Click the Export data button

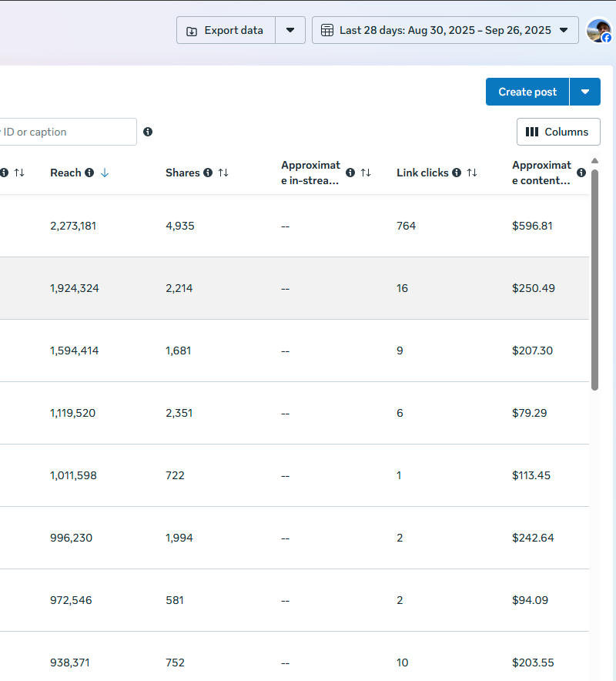(x=226, y=30)
